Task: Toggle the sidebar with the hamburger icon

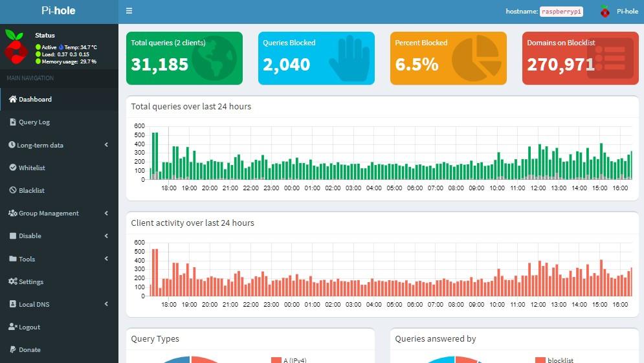Action: click(129, 11)
